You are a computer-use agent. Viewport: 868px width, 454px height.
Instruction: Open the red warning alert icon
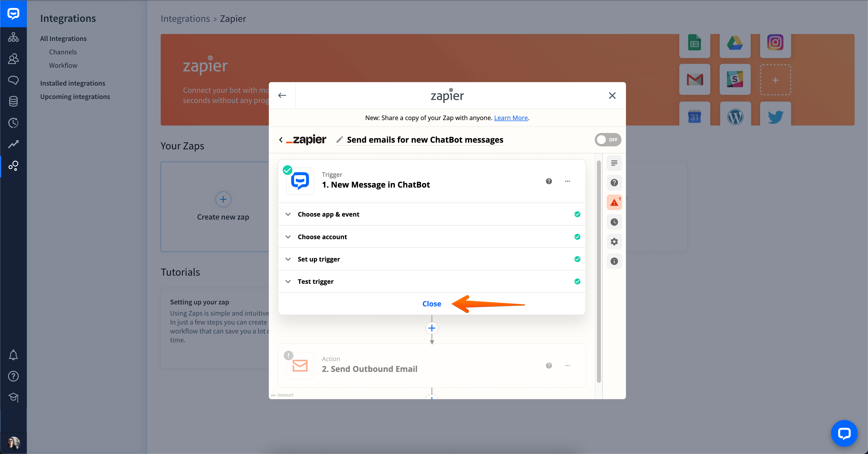[x=614, y=203]
